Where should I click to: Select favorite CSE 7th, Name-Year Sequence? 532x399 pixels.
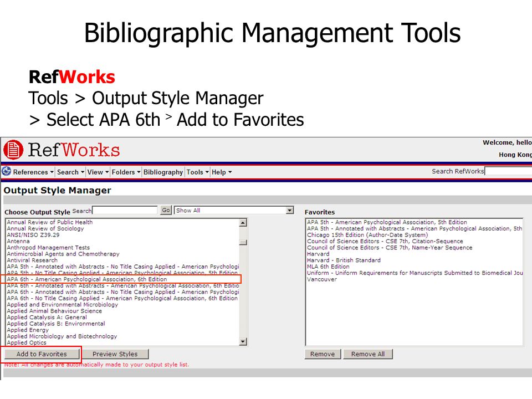(390, 248)
